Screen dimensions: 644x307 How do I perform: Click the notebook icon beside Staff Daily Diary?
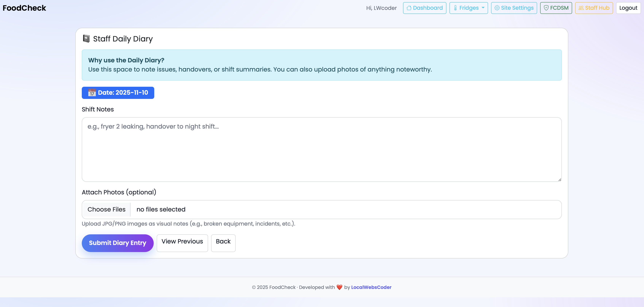click(x=86, y=38)
